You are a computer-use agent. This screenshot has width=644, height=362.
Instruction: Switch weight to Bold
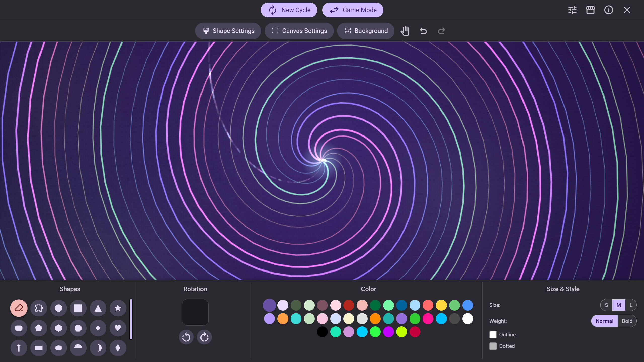[627, 321]
